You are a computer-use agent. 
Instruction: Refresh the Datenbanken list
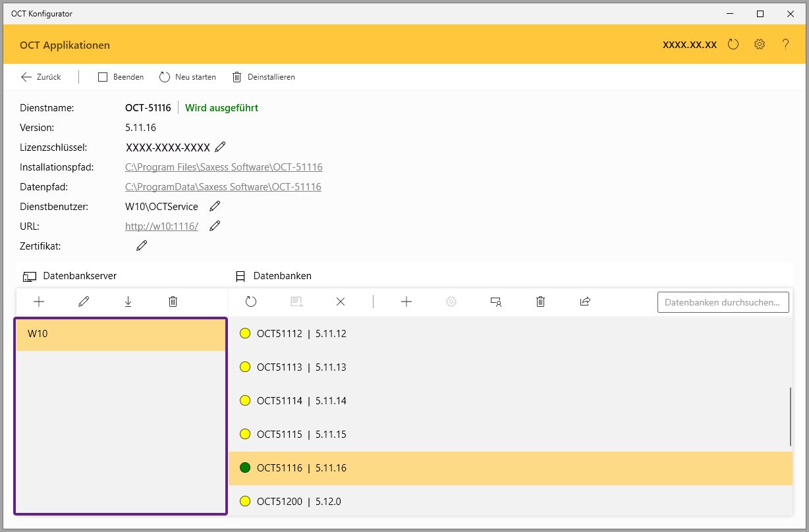[251, 302]
